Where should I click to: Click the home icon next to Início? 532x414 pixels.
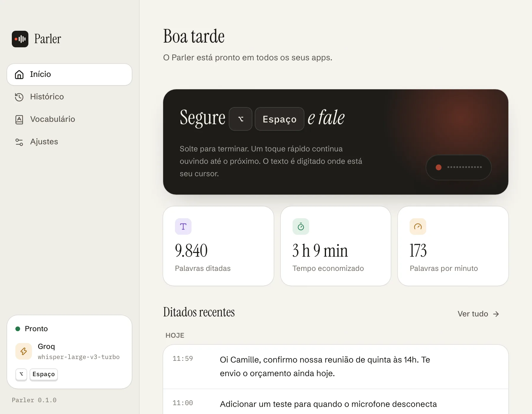[19, 75]
